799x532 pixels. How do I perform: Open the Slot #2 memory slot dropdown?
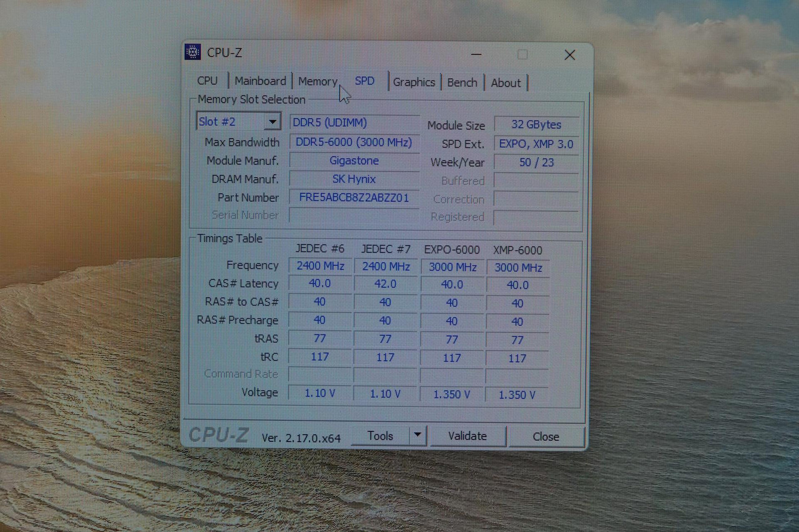[238, 122]
